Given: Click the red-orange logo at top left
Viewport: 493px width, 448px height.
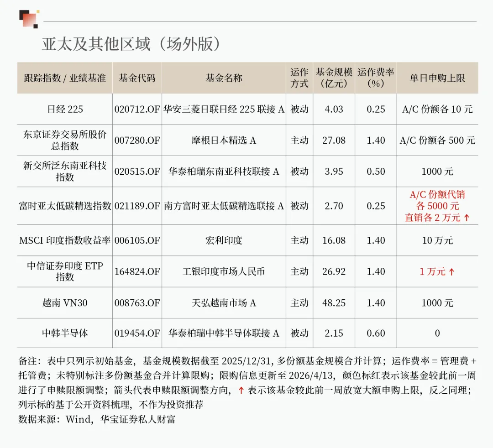Looking at the screenshot, I should (29, 20).
